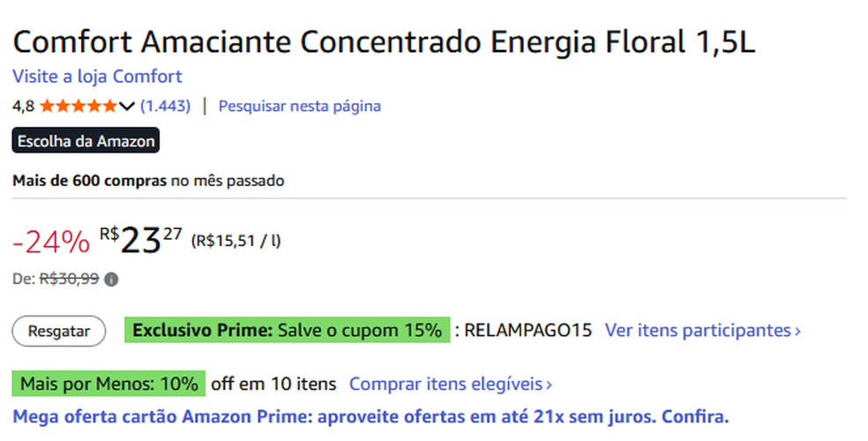868x441 pixels.
Task: Click the per-liter price R$15,51 / l
Action: (236, 240)
